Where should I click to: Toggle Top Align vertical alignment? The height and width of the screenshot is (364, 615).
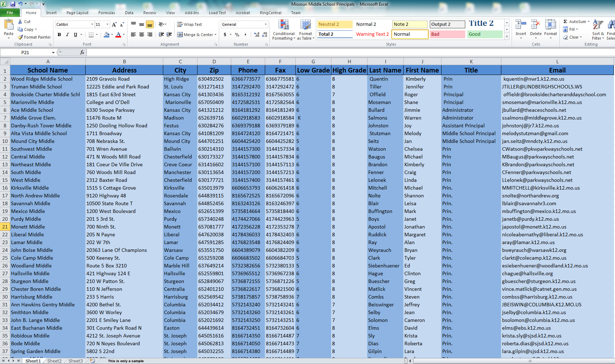coord(133,24)
